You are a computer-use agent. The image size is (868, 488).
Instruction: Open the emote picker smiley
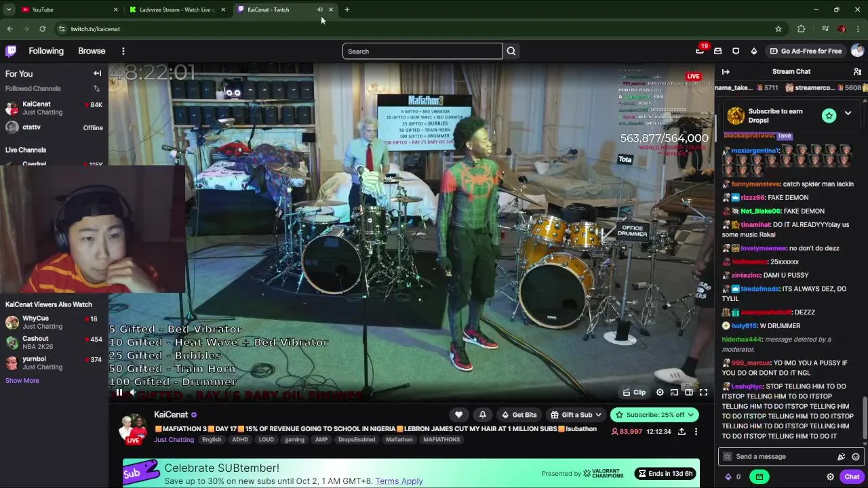coord(856,456)
